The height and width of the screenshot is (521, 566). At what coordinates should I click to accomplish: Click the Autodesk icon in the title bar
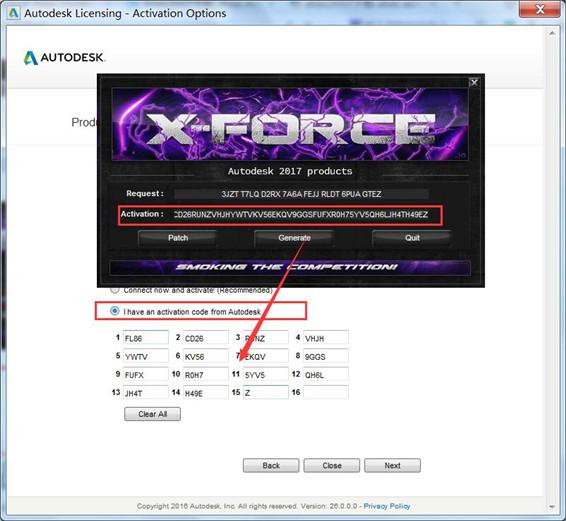(x=13, y=13)
